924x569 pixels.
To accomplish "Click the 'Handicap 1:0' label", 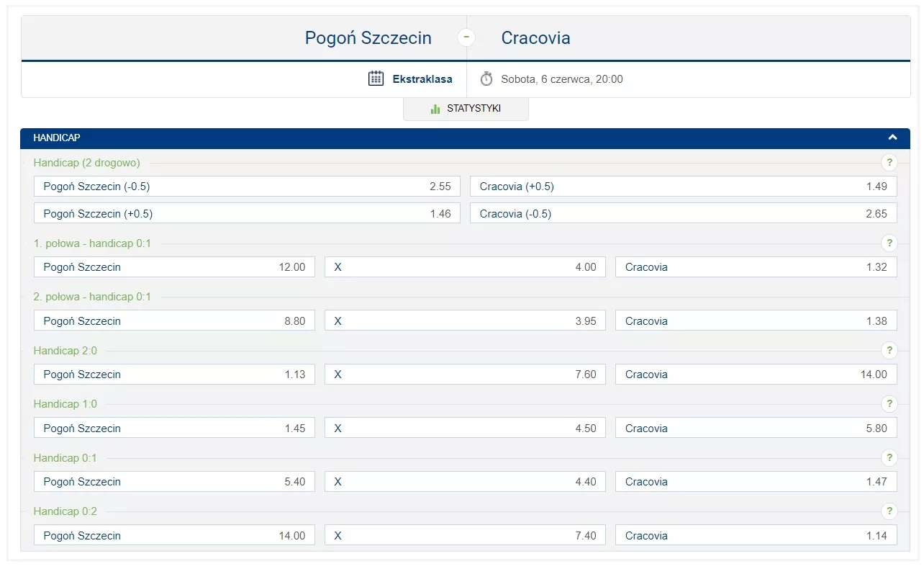I will coord(65,404).
